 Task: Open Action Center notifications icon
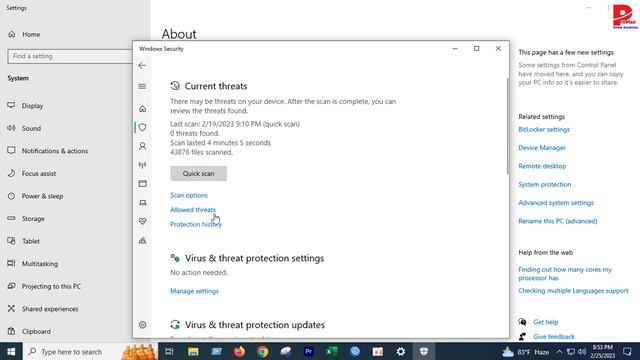[x=627, y=351]
